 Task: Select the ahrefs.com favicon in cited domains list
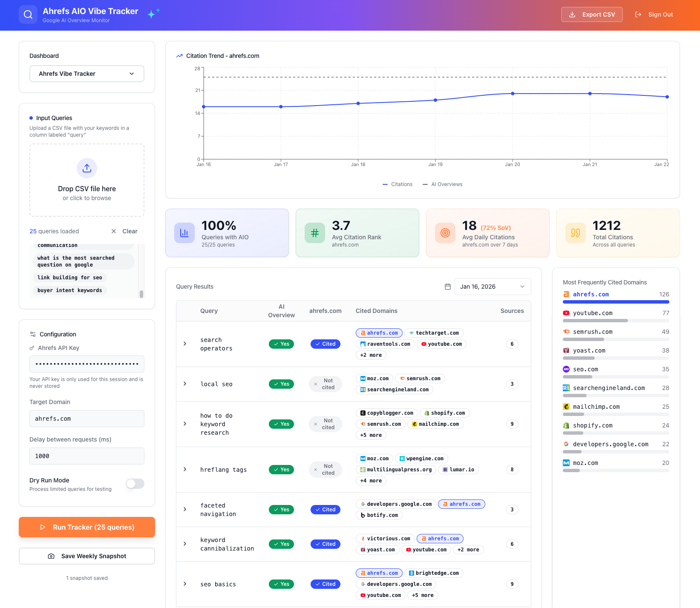[x=567, y=294]
